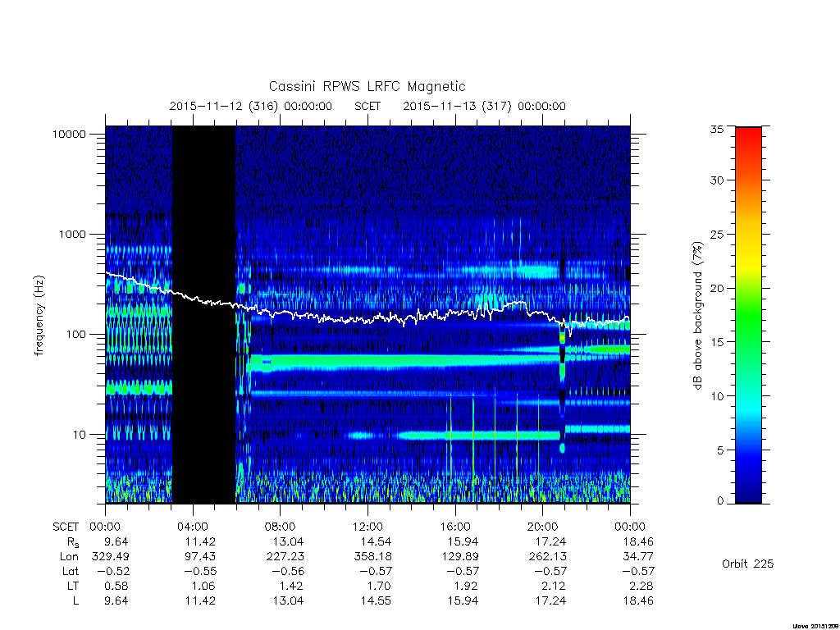Click the '30' colorbar tick label
Image resolution: width=840 pixels, height=630 pixels.
[x=717, y=180]
